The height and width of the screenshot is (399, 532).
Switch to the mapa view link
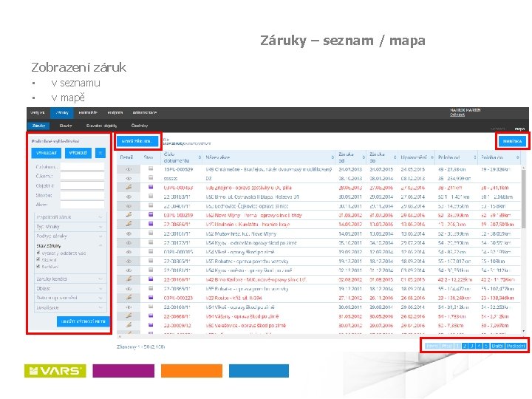coord(519,129)
